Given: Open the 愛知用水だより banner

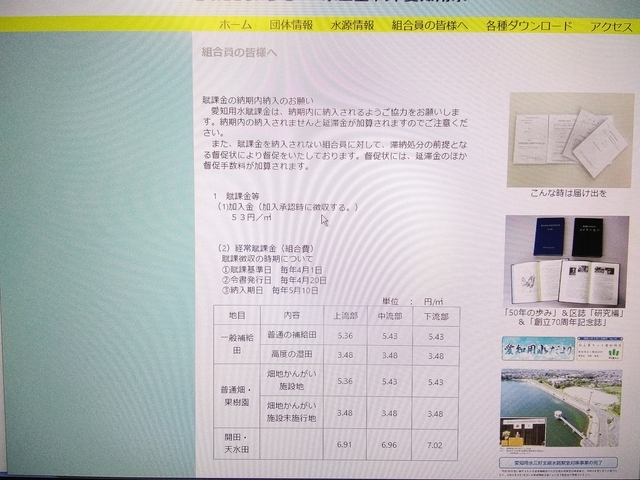Looking at the screenshot, I should [x=538, y=349].
